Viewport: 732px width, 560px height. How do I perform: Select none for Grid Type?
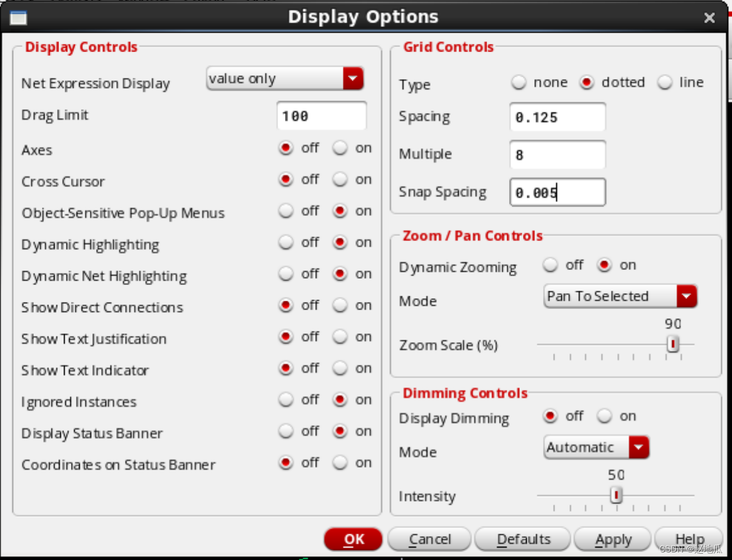[519, 83]
